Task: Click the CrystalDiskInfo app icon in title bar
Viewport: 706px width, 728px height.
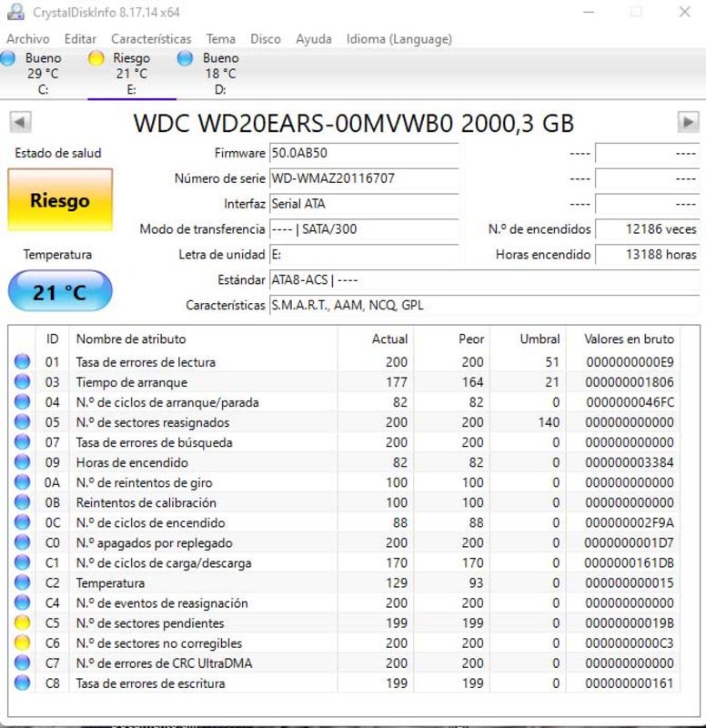Action: [x=15, y=11]
